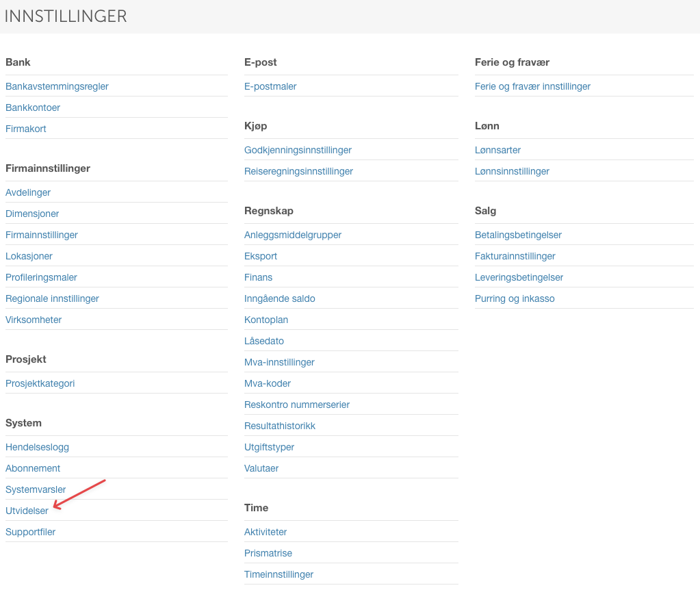Open Bankavstemmingsregler settings
Screen dimensions: 700x603
[x=57, y=86]
